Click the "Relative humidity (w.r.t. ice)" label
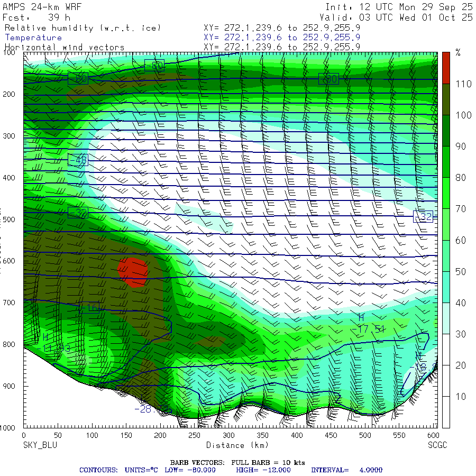This screenshot has width=476, height=476. [x=83, y=28]
